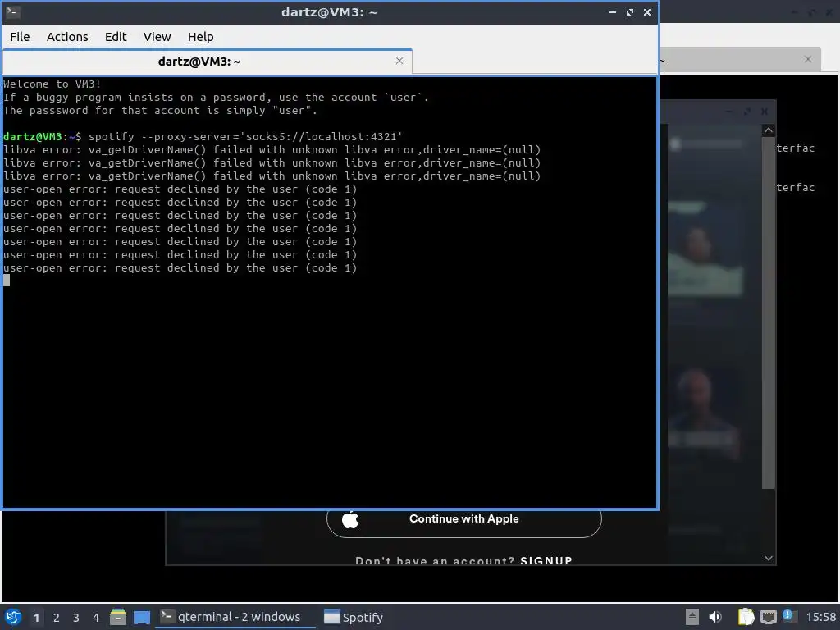Click the SIGNUP link in Spotify
Viewport: 840px width, 630px height.
(546, 560)
